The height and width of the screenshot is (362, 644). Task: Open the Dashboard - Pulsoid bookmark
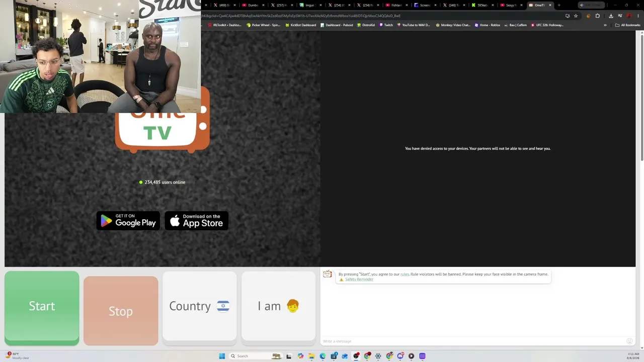click(337, 25)
